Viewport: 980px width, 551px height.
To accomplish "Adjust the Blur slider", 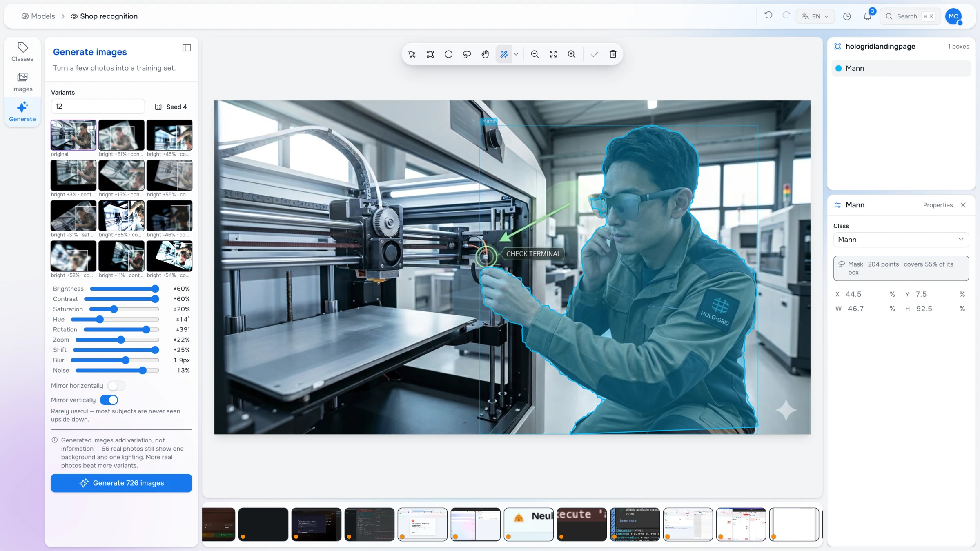I will 115,360.
